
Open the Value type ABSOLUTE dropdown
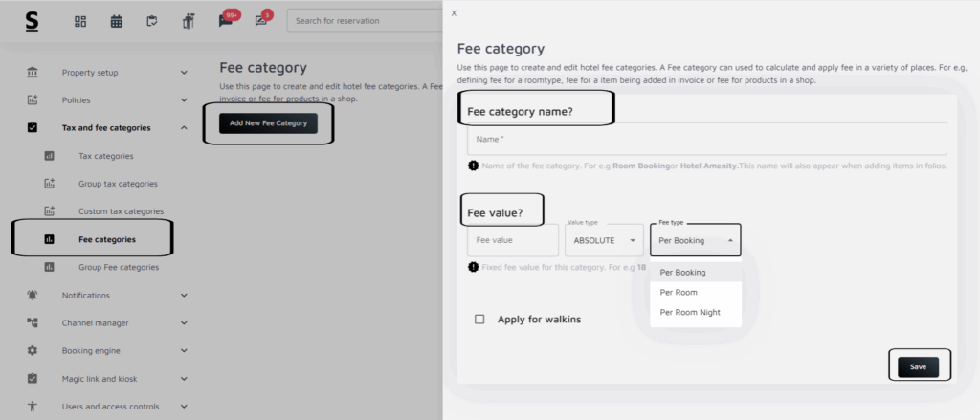click(x=604, y=240)
